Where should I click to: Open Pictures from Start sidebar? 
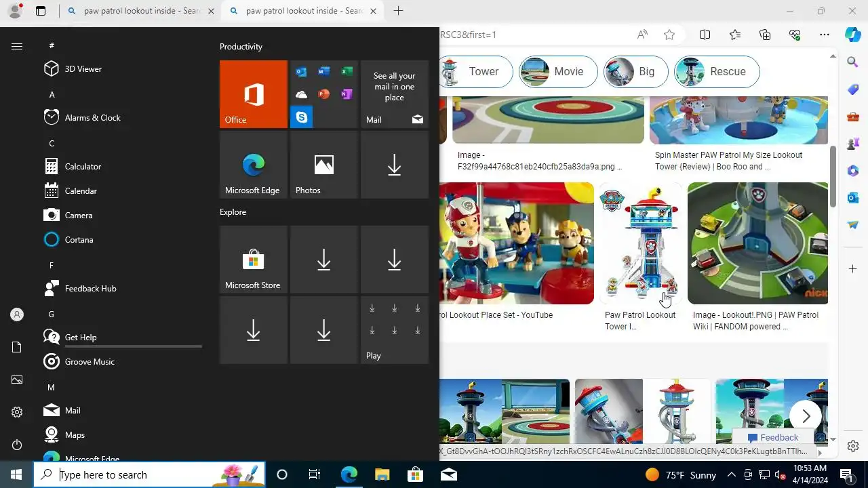[17, 380]
